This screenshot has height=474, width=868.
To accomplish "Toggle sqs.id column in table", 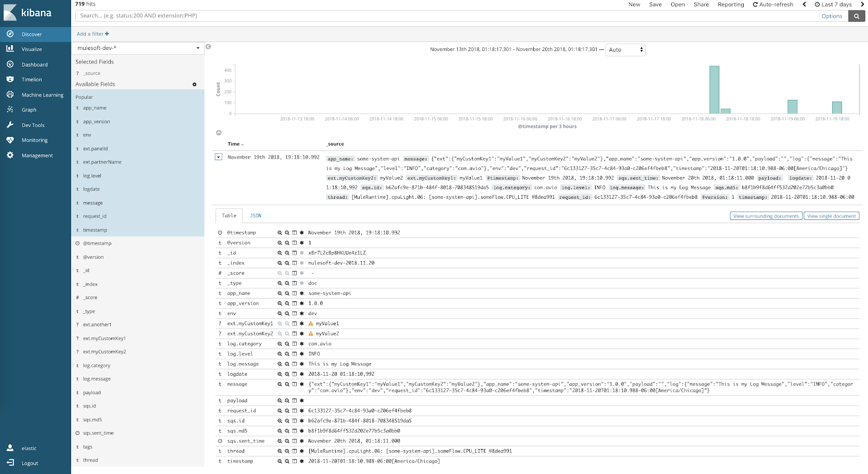I will 295,421.
